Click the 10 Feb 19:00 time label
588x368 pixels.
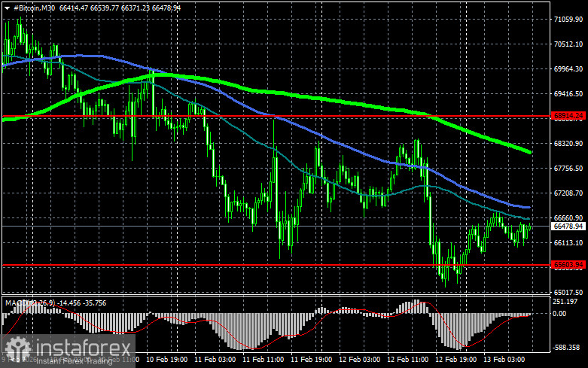(167, 360)
